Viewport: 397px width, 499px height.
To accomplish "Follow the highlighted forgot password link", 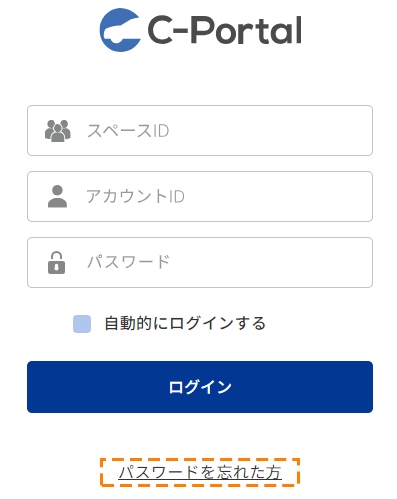I will (x=200, y=472).
